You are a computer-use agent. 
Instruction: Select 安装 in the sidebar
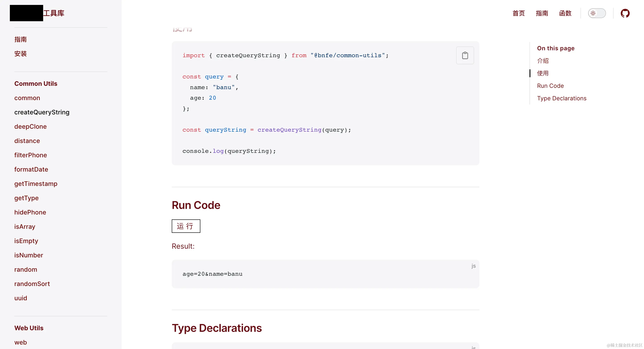[x=21, y=54]
